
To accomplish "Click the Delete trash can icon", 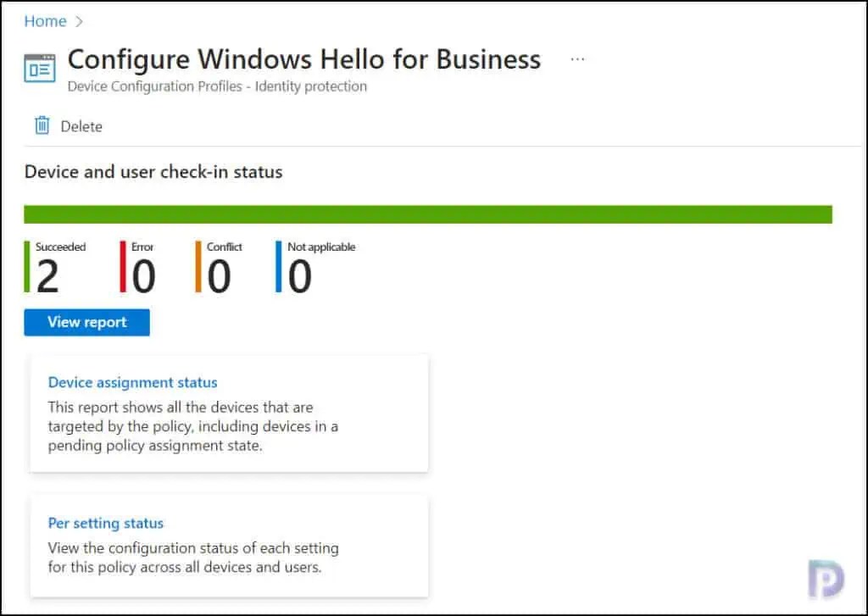I will [42, 125].
